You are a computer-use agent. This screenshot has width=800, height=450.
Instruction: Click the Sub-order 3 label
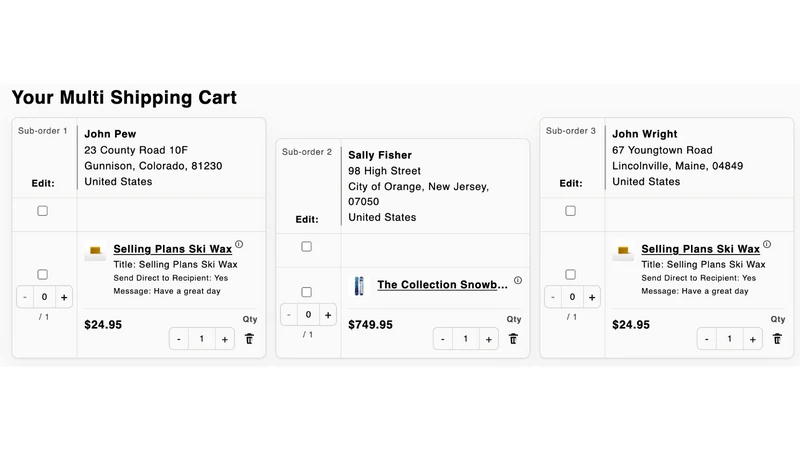570,131
